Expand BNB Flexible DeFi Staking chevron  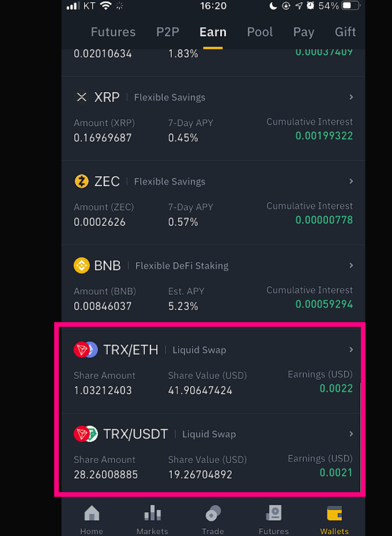351,265
